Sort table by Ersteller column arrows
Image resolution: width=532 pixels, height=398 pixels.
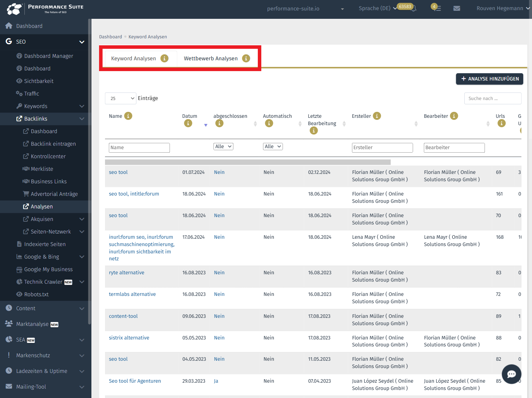click(x=416, y=124)
